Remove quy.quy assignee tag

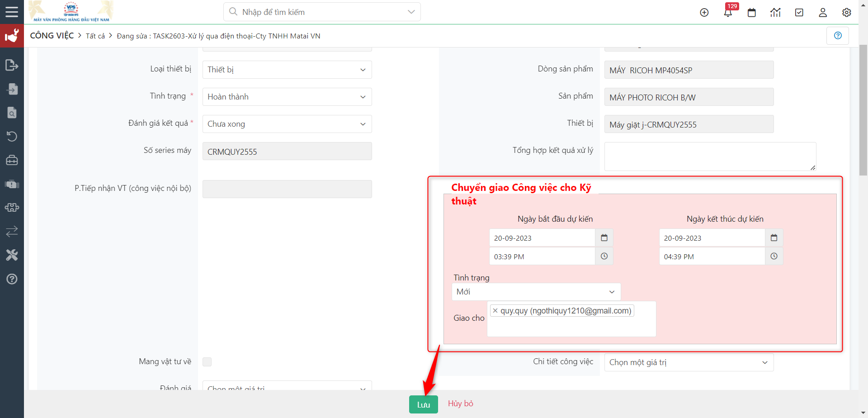pyautogui.click(x=495, y=311)
